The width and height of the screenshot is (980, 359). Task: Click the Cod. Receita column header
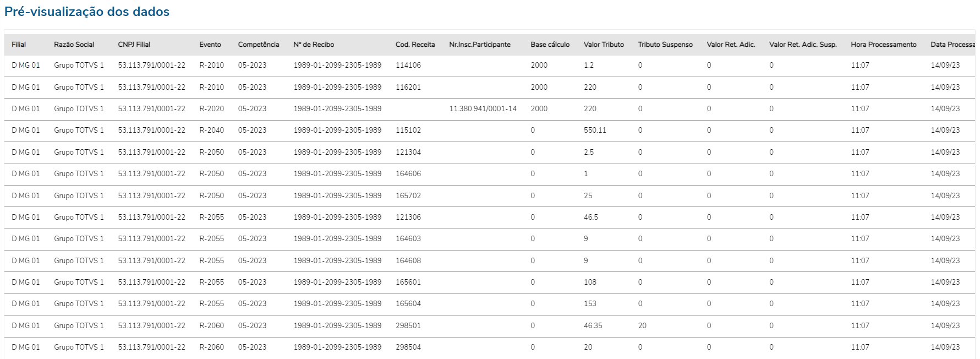(x=415, y=45)
